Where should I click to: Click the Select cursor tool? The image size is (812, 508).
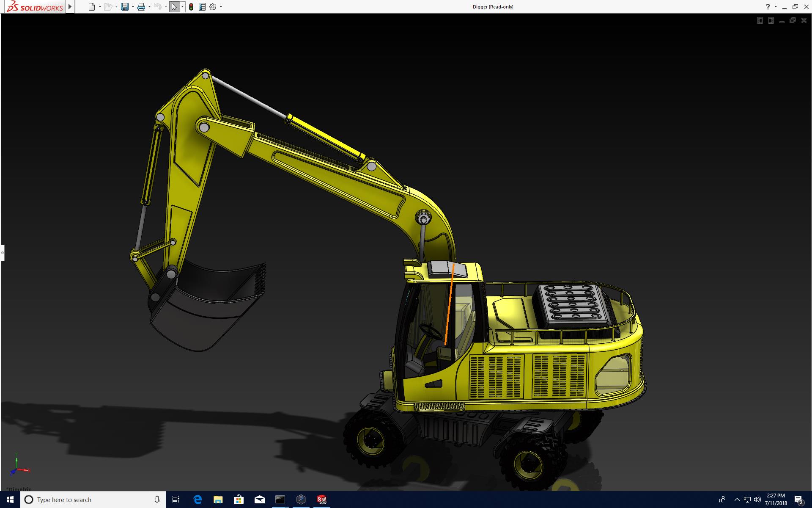[x=174, y=7]
